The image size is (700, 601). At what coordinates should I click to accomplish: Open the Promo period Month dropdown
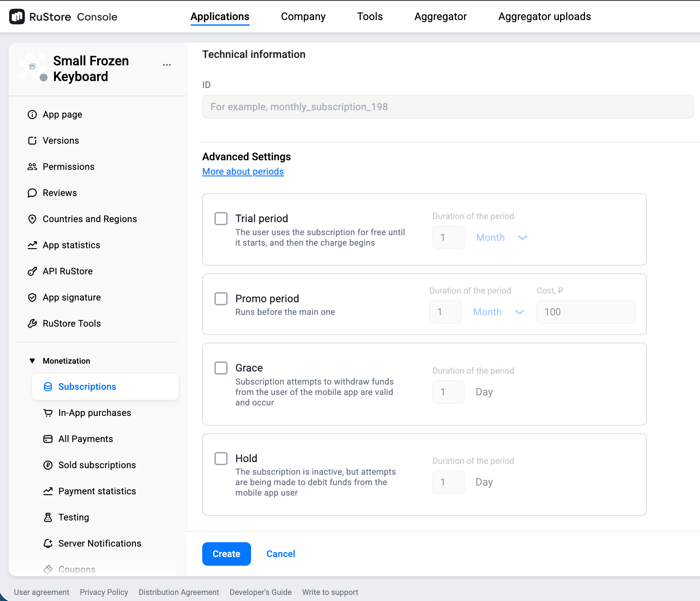(x=498, y=312)
